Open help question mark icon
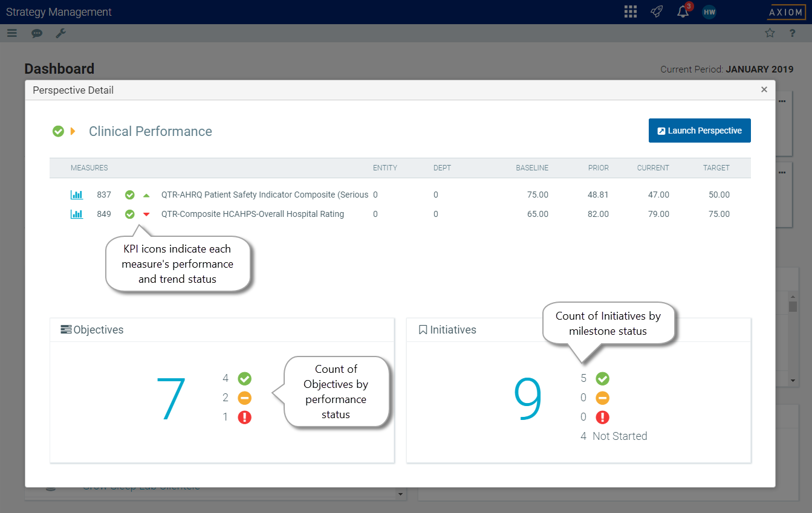The height and width of the screenshot is (513, 812). pyautogui.click(x=793, y=33)
